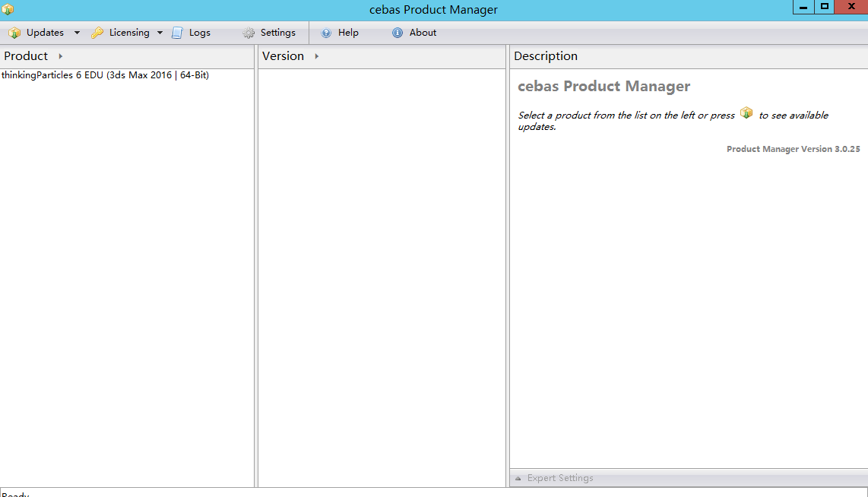This screenshot has width=868, height=497.
Task: Click the Description panel header
Action: pos(689,56)
